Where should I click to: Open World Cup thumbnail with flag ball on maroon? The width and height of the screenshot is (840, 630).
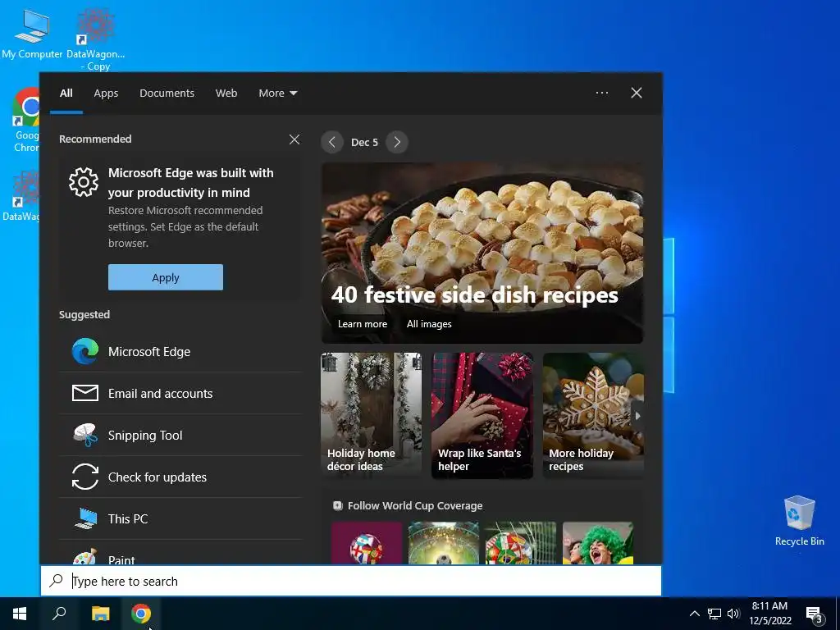367,543
